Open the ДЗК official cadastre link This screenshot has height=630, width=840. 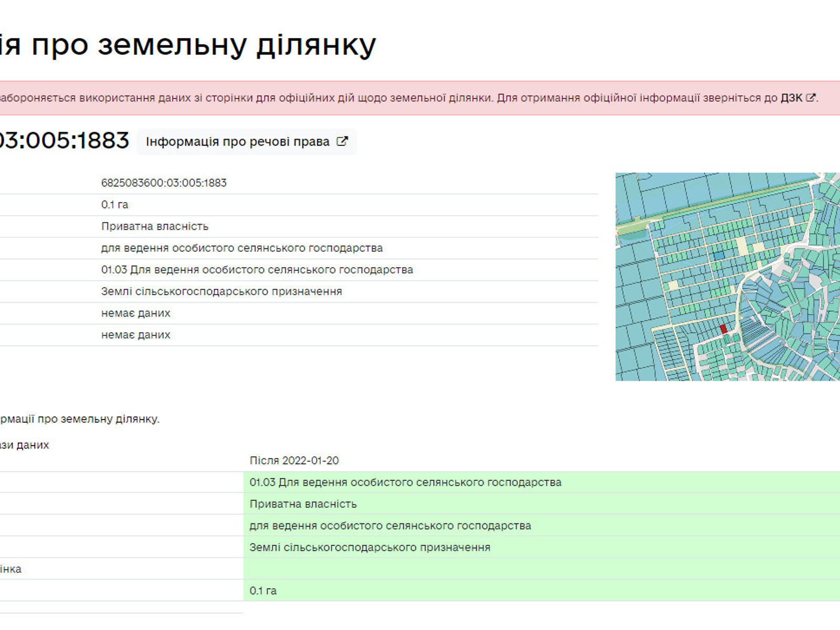point(791,98)
